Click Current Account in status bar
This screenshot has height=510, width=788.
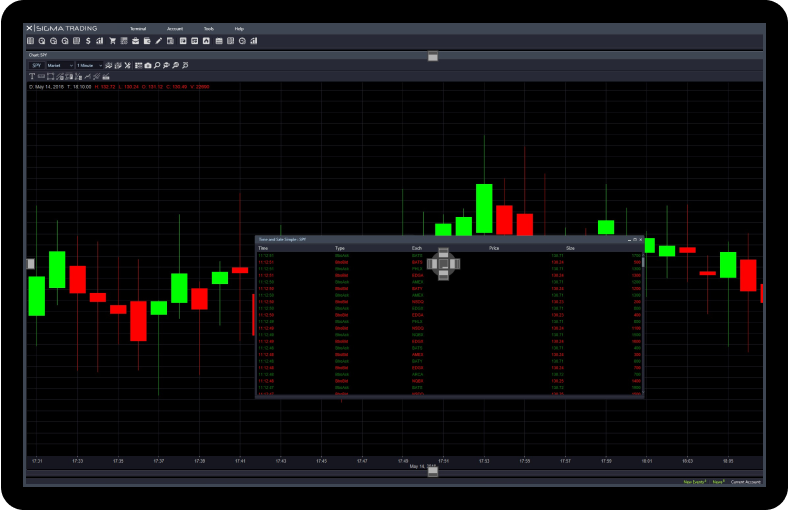coord(745,482)
